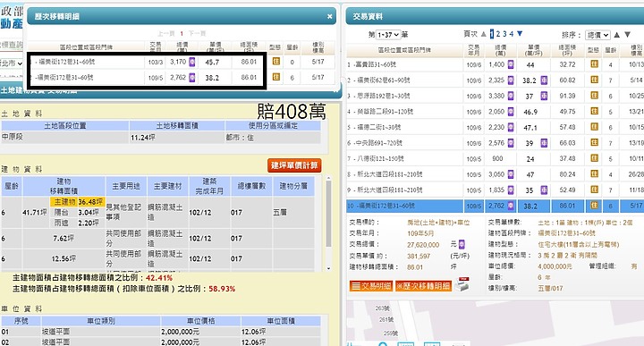Go to page 2 of results
The image size is (644, 346).
click(498, 34)
